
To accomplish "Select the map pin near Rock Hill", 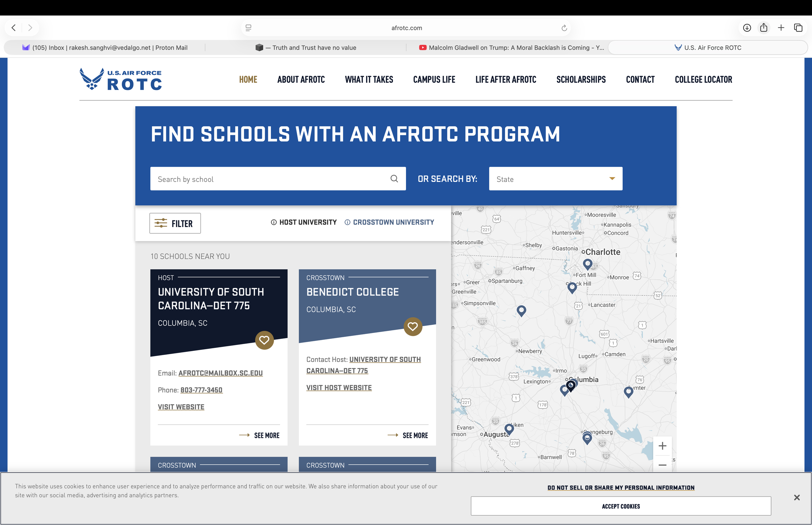I will (572, 288).
